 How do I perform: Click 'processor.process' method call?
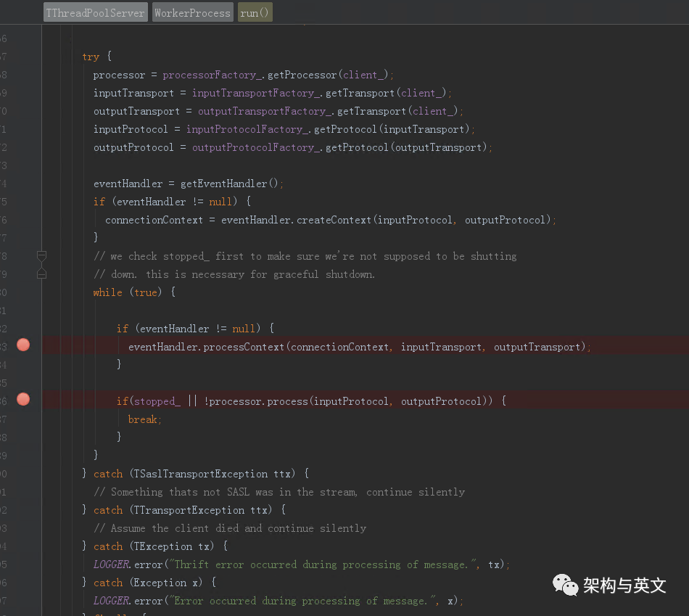258,401
